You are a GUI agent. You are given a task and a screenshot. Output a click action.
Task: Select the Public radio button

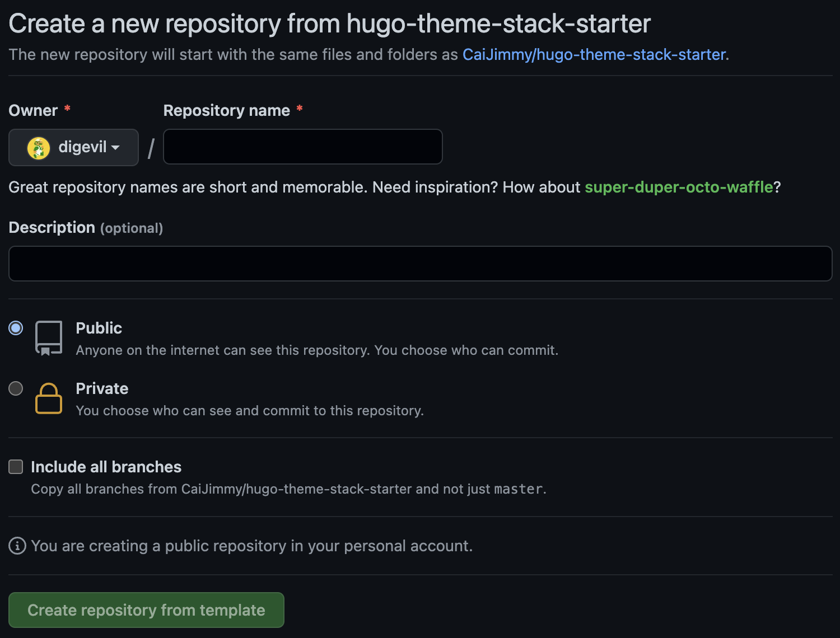[x=16, y=328]
